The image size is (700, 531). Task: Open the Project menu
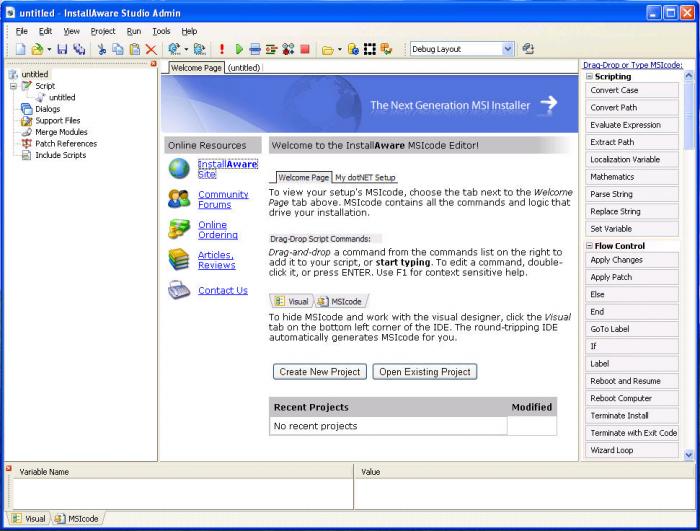[102, 31]
